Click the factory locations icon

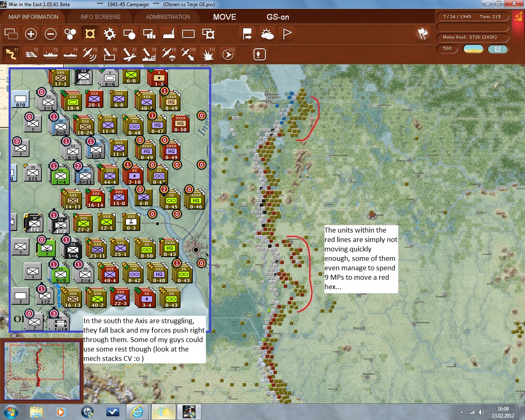[169, 34]
